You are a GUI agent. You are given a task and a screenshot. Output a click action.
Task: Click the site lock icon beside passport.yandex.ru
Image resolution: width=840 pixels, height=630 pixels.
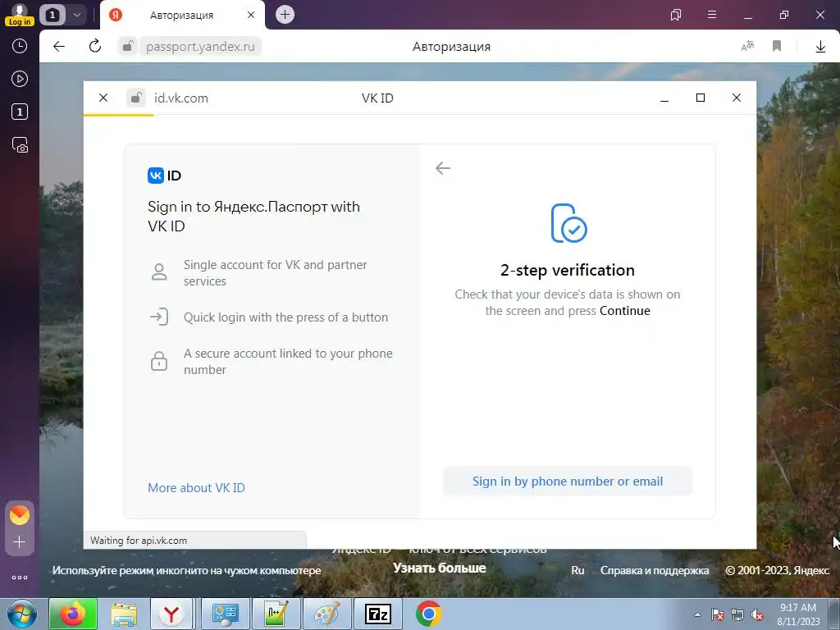click(127, 46)
